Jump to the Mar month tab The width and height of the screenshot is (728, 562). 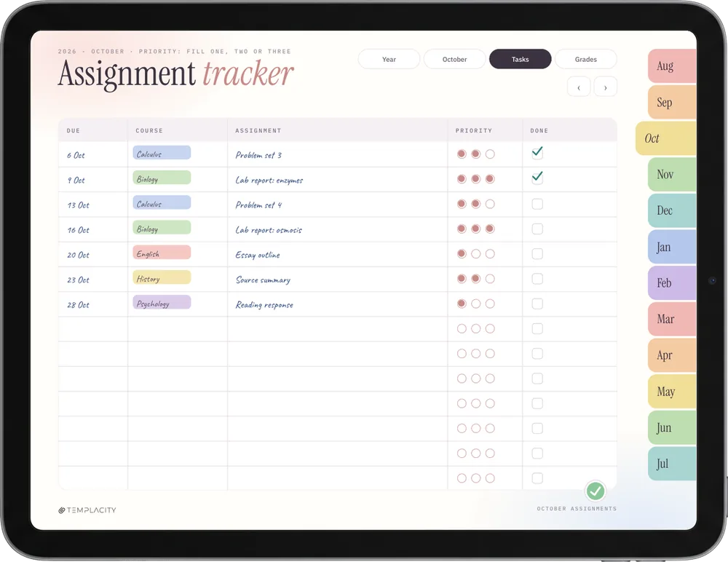click(x=672, y=319)
